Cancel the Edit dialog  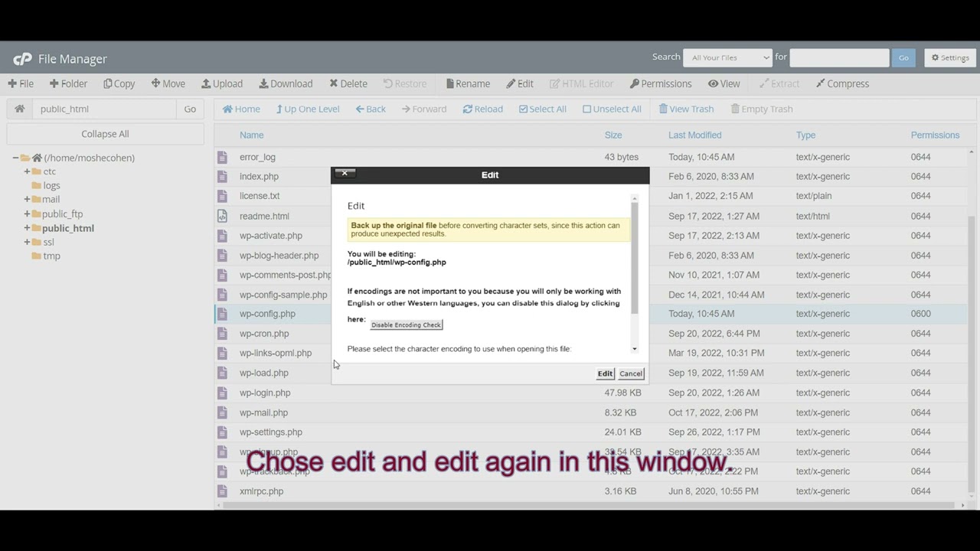(x=631, y=373)
